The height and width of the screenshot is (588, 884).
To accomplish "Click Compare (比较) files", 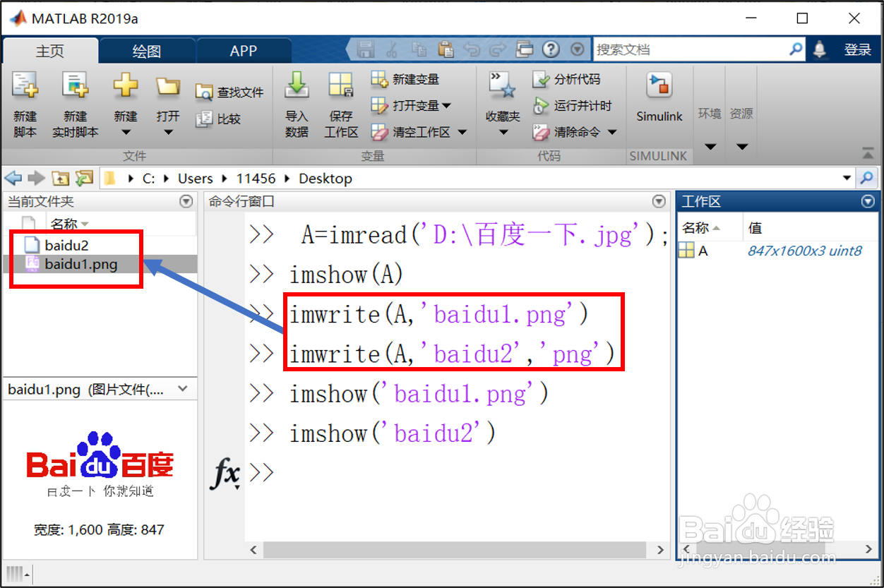I will pos(219,119).
